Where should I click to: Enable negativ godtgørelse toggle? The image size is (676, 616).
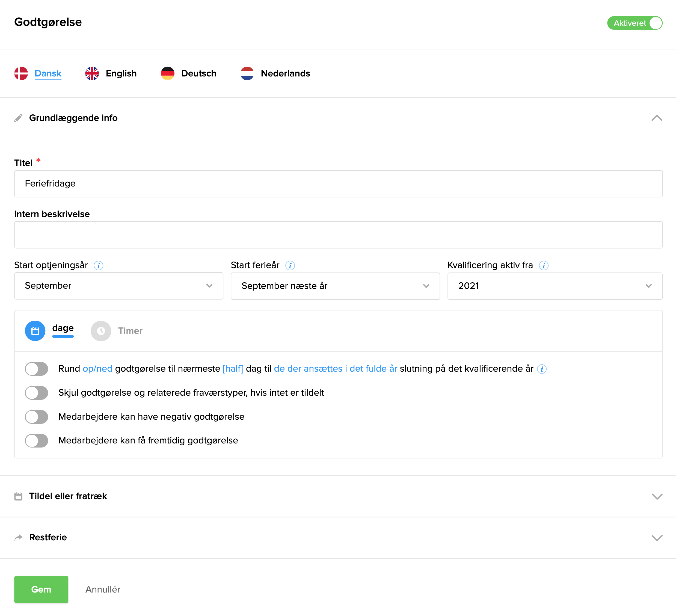click(x=37, y=417)
